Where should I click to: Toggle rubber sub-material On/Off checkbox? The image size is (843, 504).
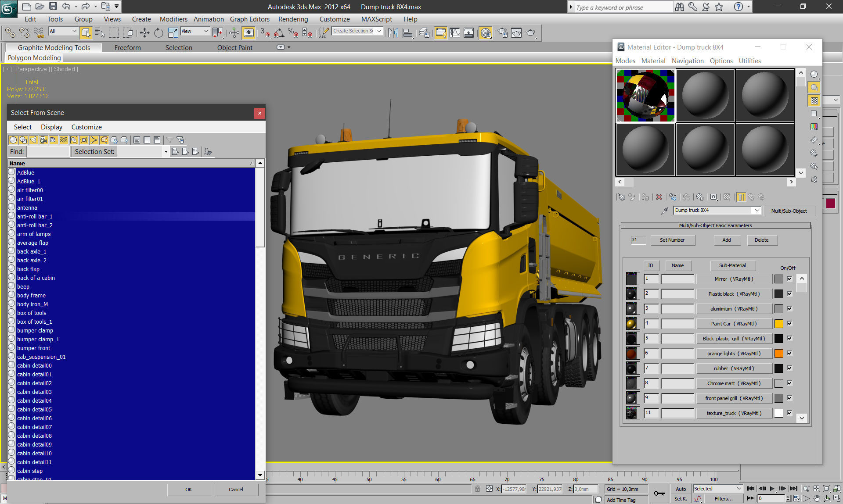click(789, 368)
